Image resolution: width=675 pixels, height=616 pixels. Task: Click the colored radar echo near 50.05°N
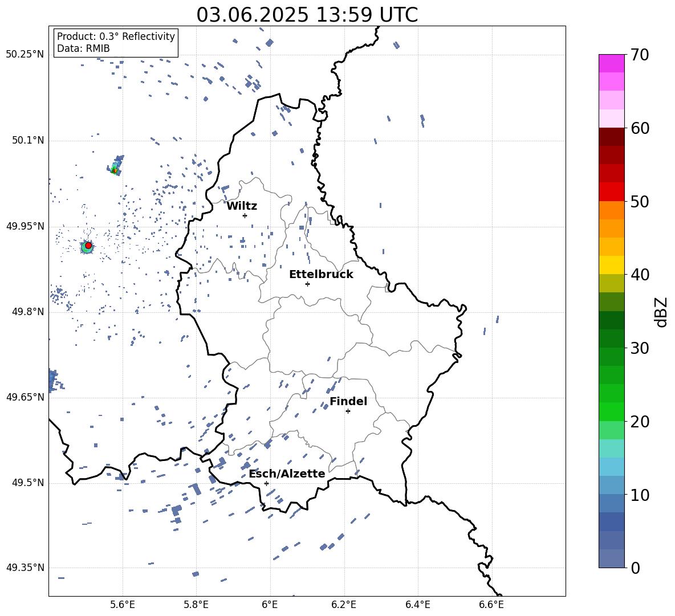pyautogui.click(x=115, y=166)
